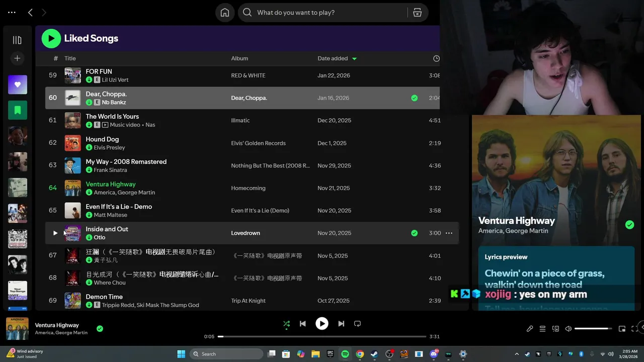
Task: Open Discord from the taskbar
Action: [x=434, y=354]
